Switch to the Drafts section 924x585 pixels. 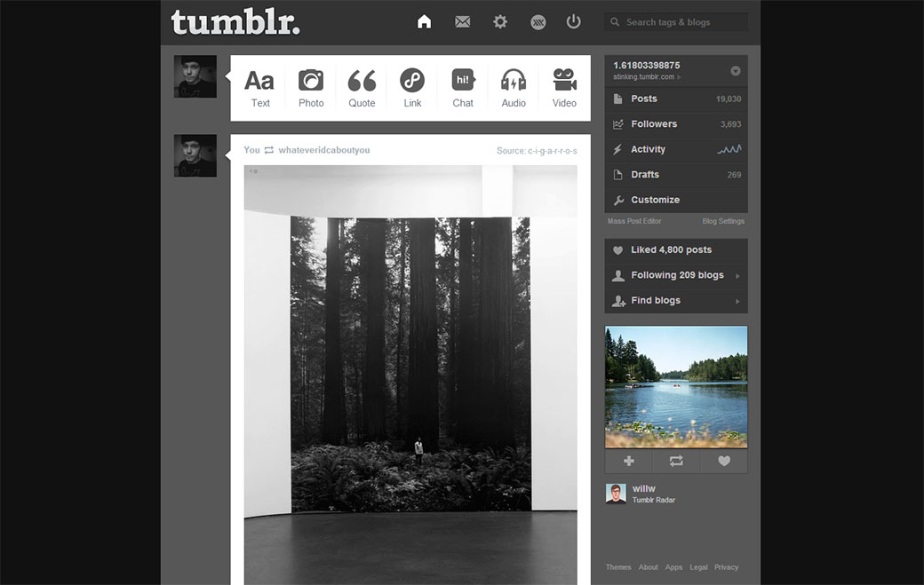(x=643, y=174)
